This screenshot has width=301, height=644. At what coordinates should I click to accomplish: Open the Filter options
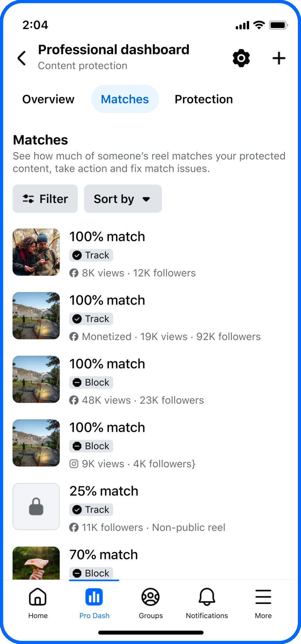[45, 199]
